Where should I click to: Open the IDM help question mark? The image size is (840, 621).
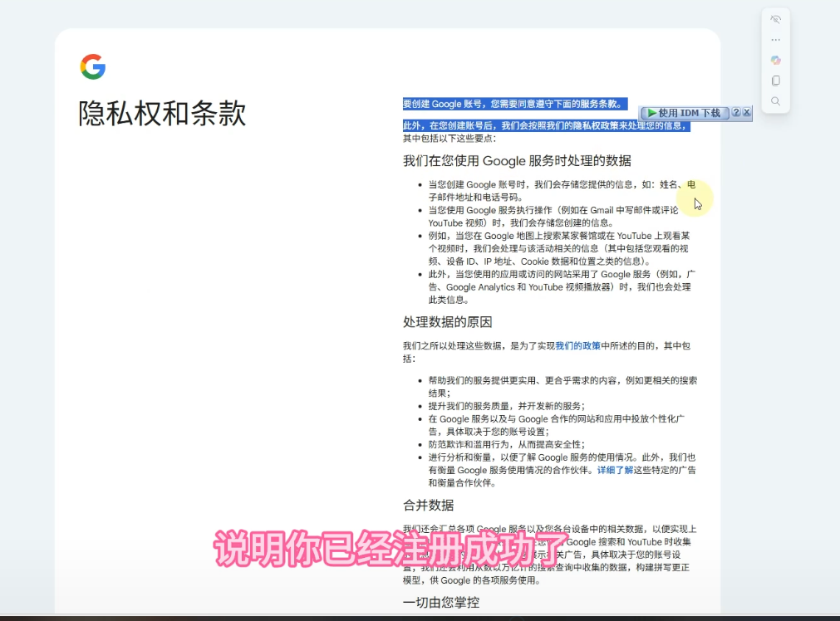coord(735,113)
